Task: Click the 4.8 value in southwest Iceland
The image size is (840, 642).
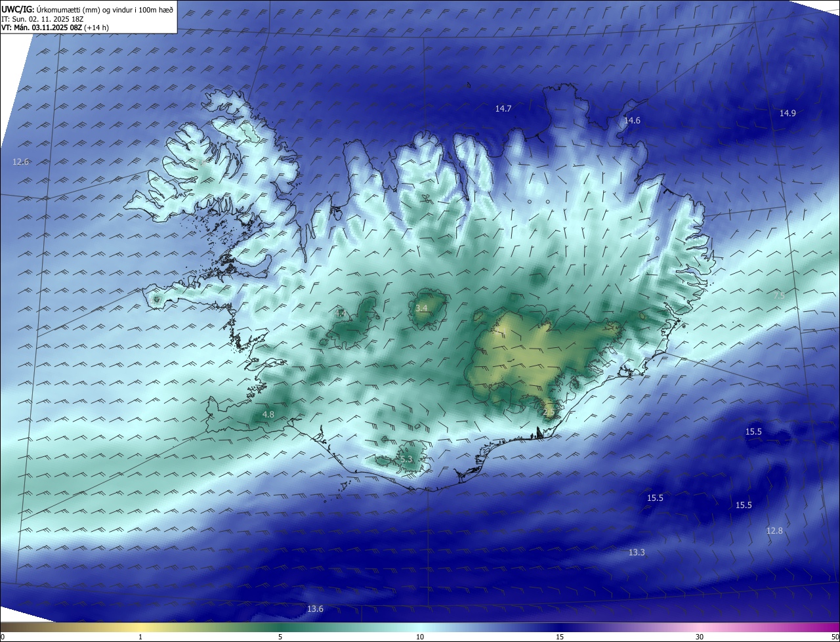Action: pos(268,414)
